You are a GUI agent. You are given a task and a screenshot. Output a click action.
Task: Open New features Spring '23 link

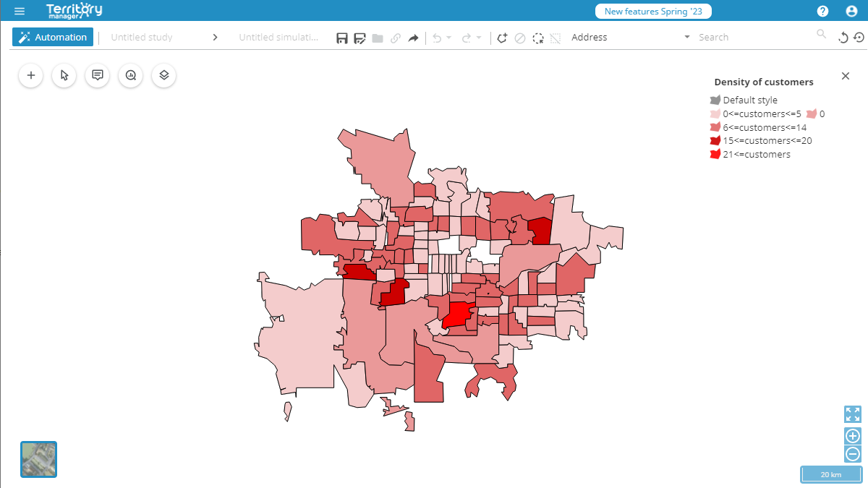(x=653, y=12)
